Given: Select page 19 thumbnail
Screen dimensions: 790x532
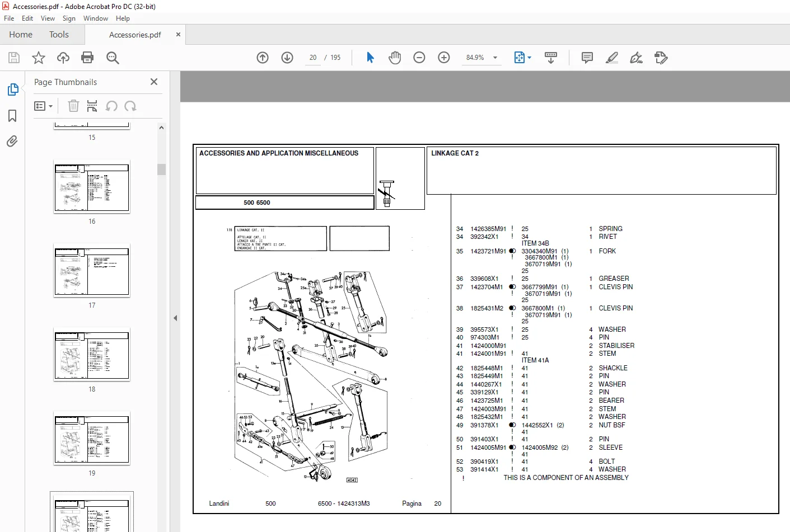Looking at the screenshot, I should [x=92, y=438].
